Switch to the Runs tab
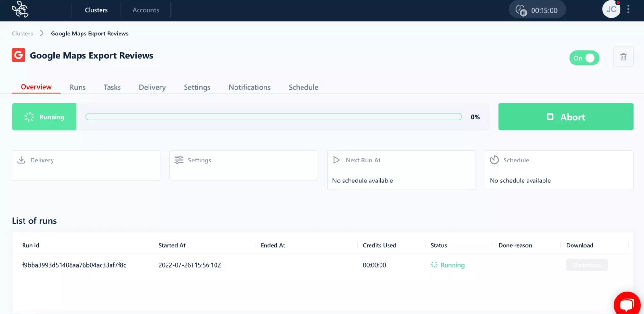 [x=78, y=87]
